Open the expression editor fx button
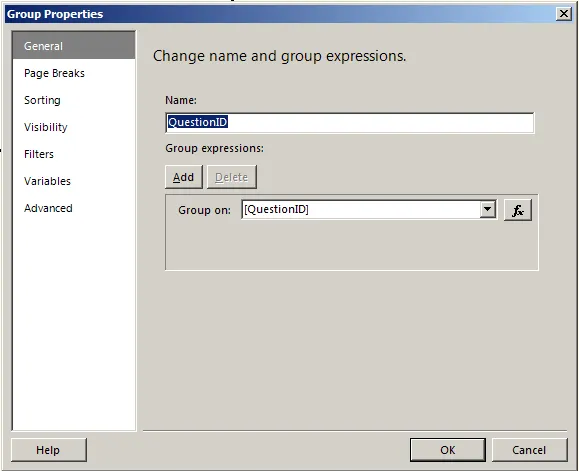 click(518, 210)
